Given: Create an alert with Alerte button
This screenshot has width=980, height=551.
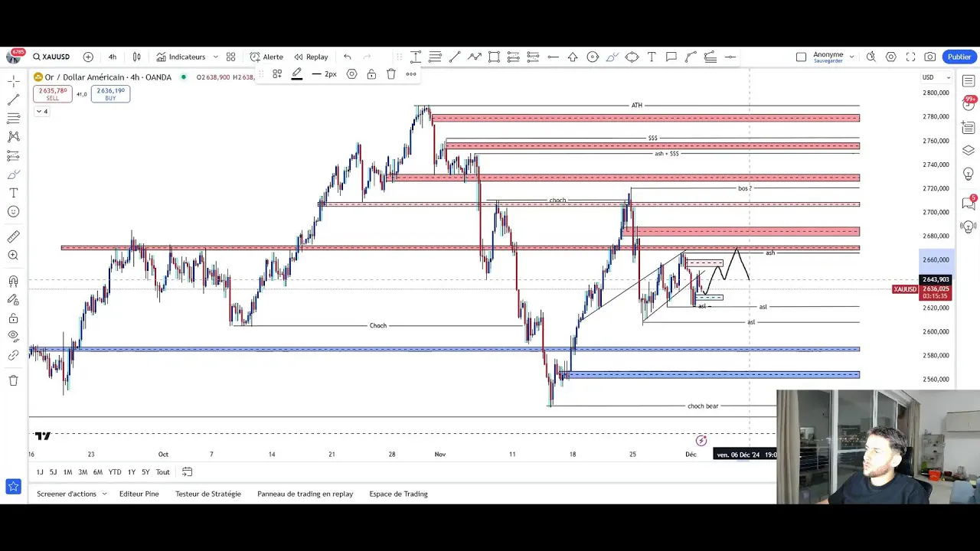Looking at the screenshot, I should [266, 57].
